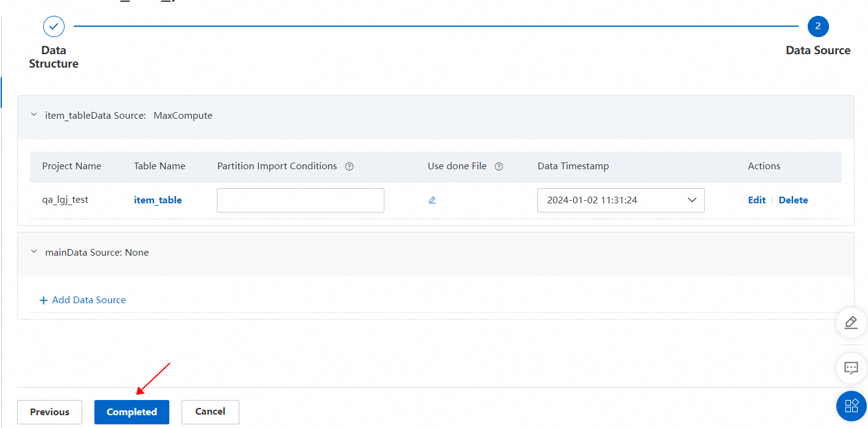Click the completed Data Structure step checkmark

point(54,26)
